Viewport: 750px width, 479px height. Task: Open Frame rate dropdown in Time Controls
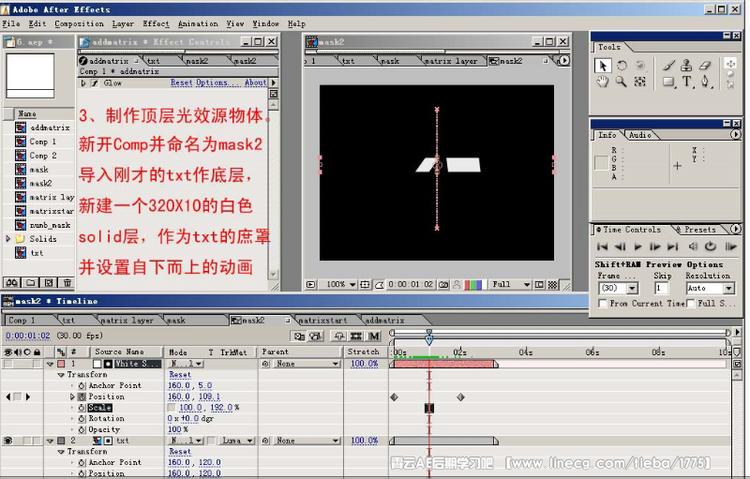pyautogui.click(x=632, y=289)
